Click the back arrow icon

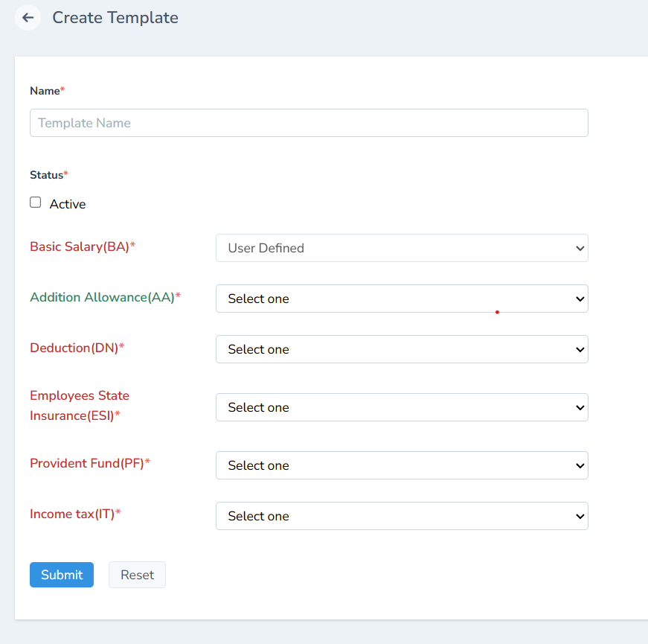28,17
